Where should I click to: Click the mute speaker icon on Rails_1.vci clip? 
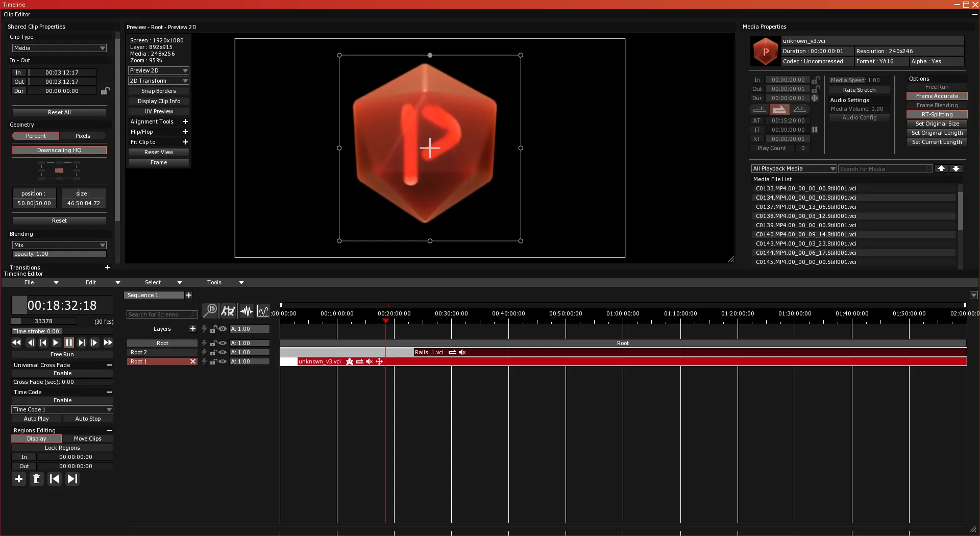point(462,352)
